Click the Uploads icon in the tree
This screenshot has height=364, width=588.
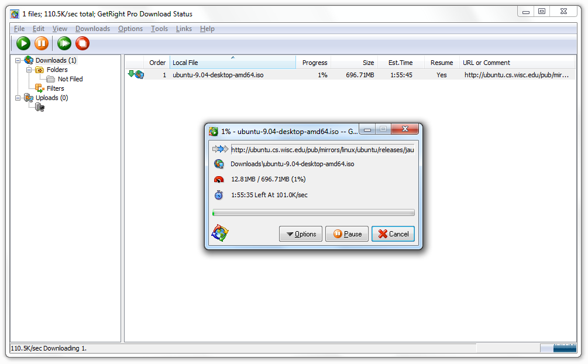click(29, 98)
